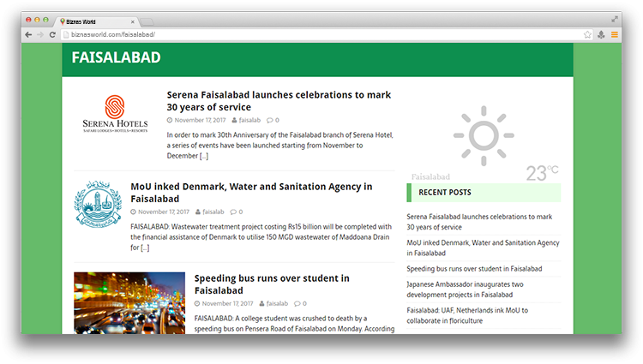Click the night traffic bus article thumbnail

(x=129, y=302)
